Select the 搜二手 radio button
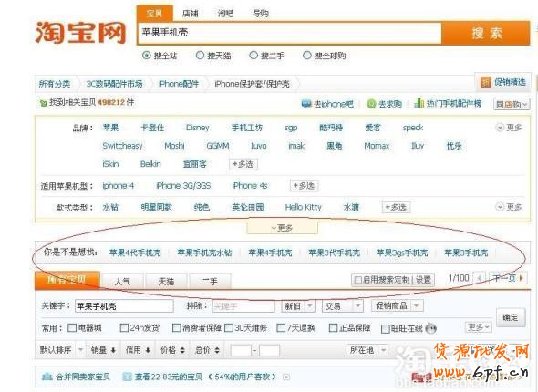The width and height of the screenshot is (538, 392). pos(253,55)
